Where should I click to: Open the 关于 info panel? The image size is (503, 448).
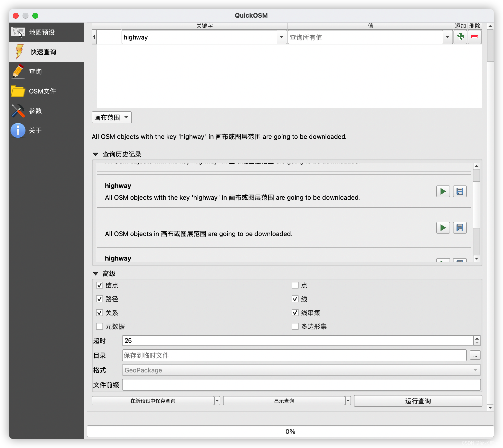tap(35, 130)
